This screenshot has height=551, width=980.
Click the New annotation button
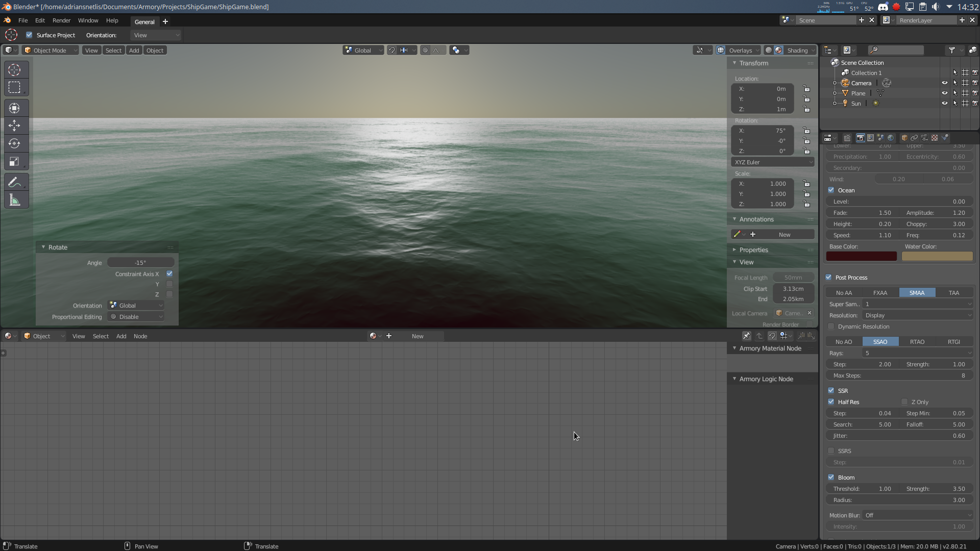784,234
